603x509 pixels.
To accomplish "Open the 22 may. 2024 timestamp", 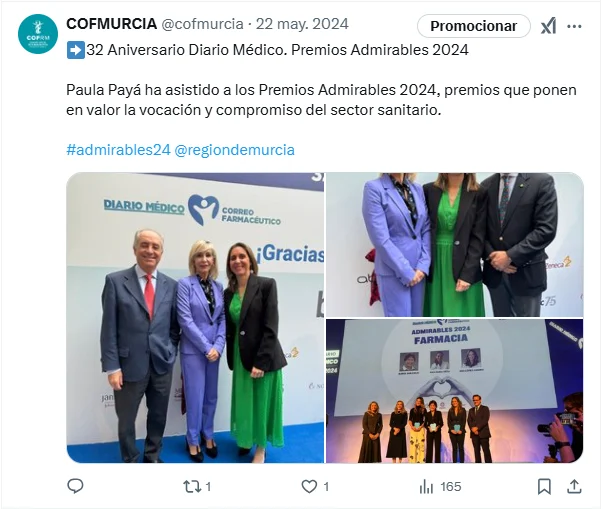I will 302,24.
